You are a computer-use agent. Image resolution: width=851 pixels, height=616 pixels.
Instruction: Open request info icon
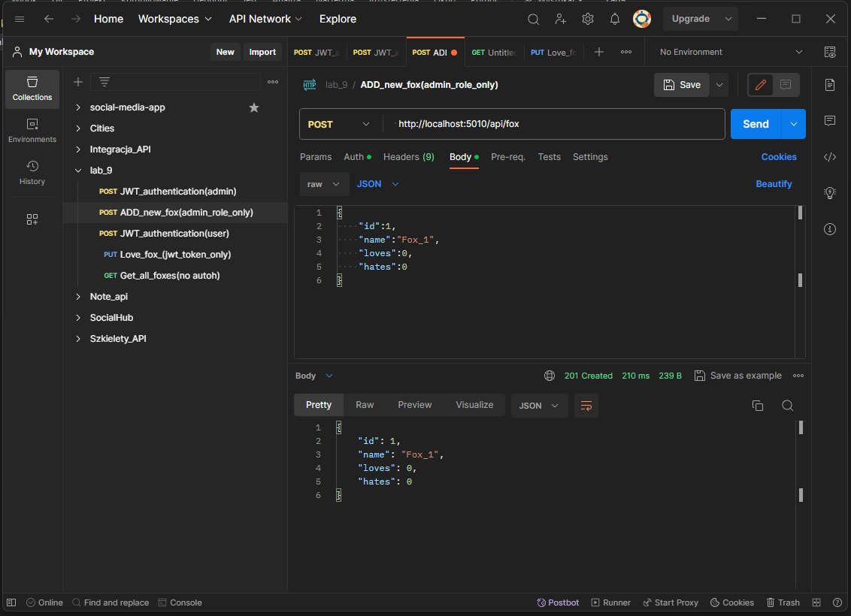(830, 229)
